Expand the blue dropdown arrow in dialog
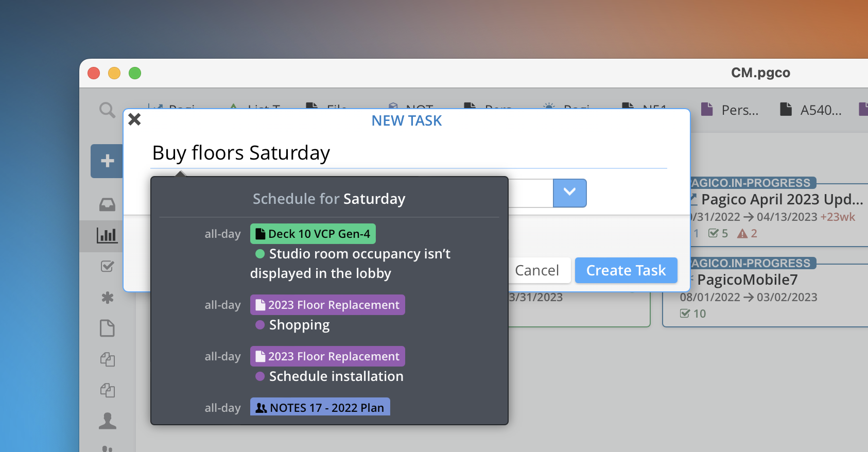868x452 pixels. pos(569,193)
